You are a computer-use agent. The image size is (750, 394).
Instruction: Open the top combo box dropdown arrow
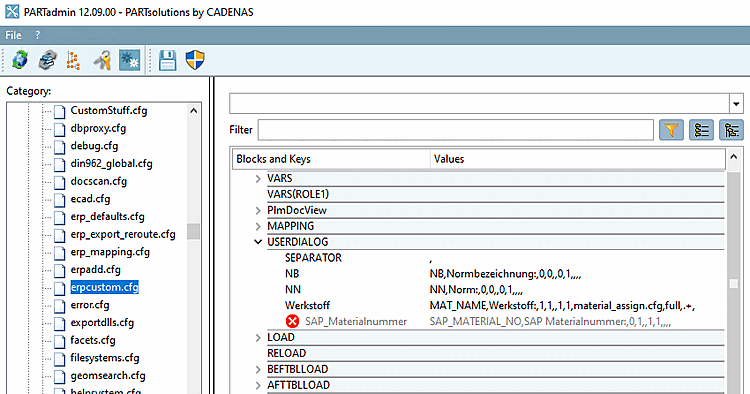pyautogui.click(x=736, y=104)
